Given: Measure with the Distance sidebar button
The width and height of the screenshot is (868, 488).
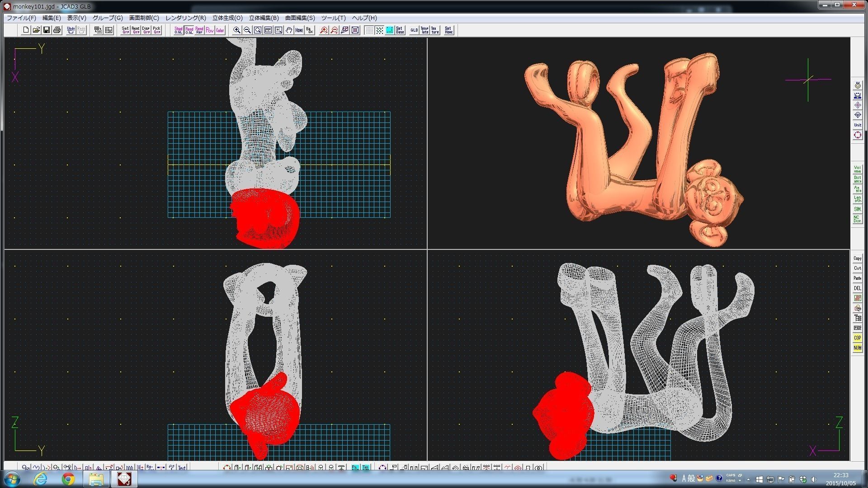Looking at the screenshot, I should [858, 179].
